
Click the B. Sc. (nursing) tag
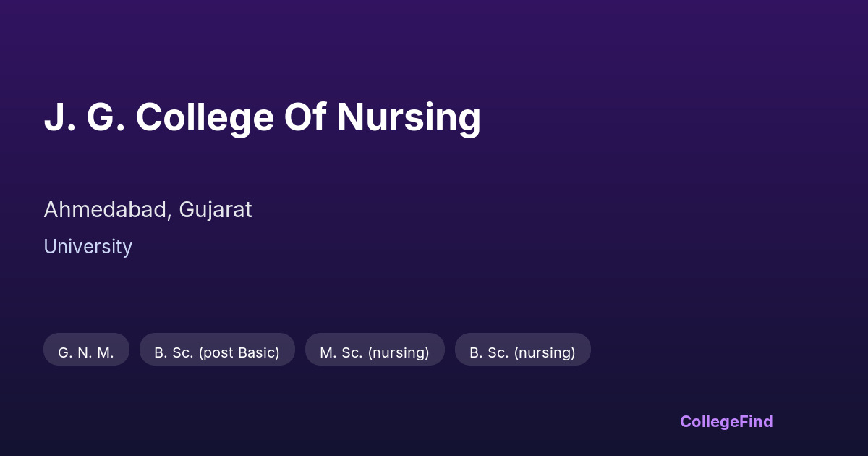(522, 352)
